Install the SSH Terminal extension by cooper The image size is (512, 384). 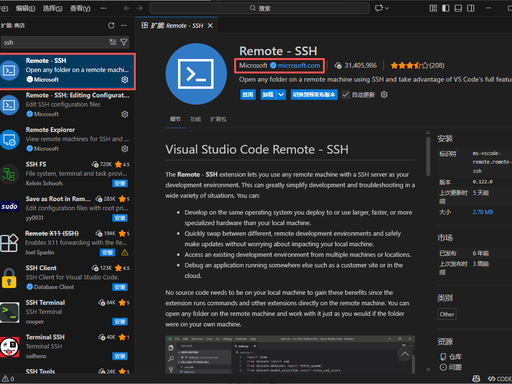[120, 322]
